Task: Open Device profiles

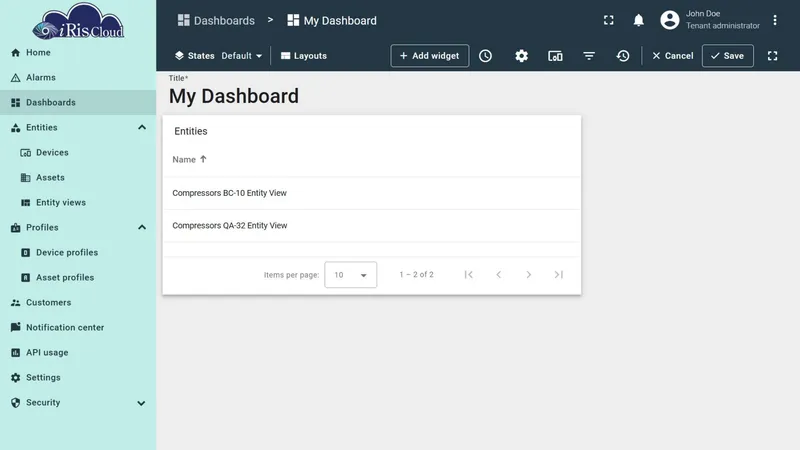Action: 78,253
